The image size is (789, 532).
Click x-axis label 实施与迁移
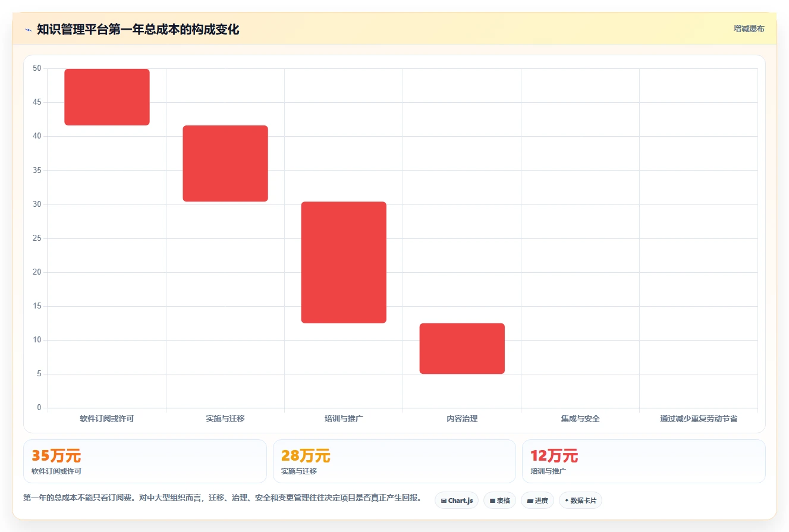click(x=225, y=418)
